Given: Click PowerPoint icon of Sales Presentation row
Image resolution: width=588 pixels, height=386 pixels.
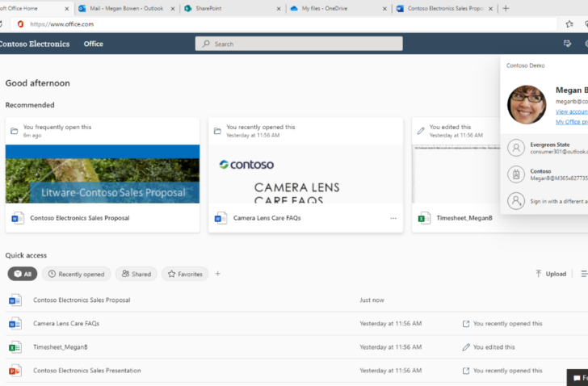Looking at the screenshot, I should 15,371.
